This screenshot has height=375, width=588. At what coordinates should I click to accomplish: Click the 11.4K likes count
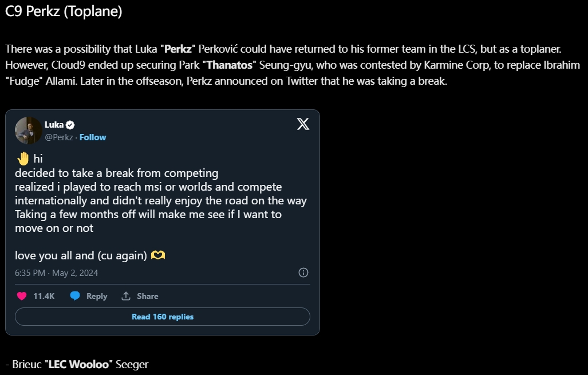[44, 296]
